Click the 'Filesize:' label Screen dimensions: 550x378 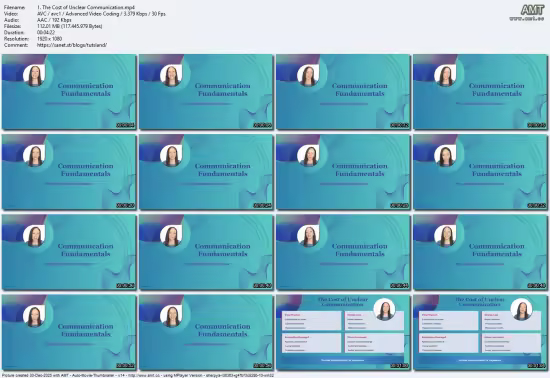(12, 26)
